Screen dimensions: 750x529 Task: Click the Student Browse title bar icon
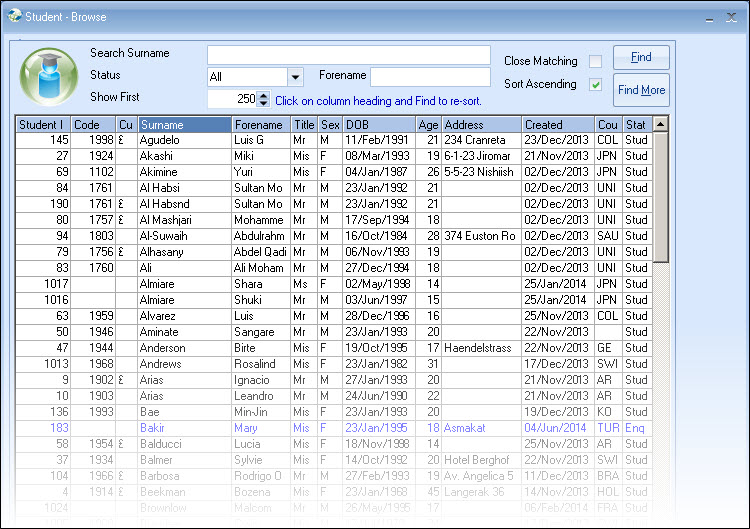click(13, 16)
